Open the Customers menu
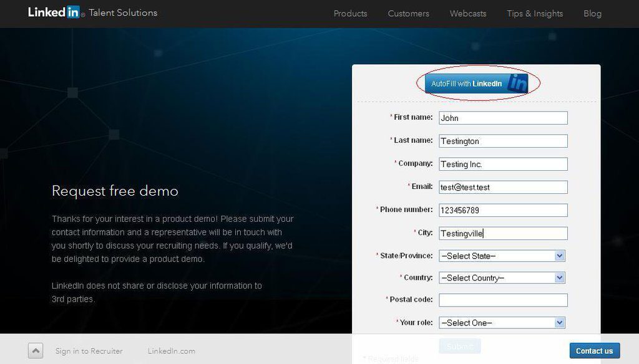Image resolution: width=639 pixels, height=364 pixels. pyautogui.click(x=408, y=14)
